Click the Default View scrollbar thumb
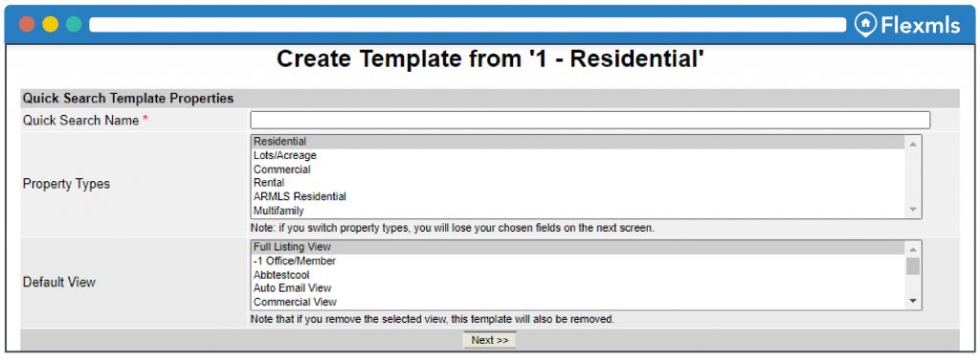Screen dimensions: 980x363 913,266
